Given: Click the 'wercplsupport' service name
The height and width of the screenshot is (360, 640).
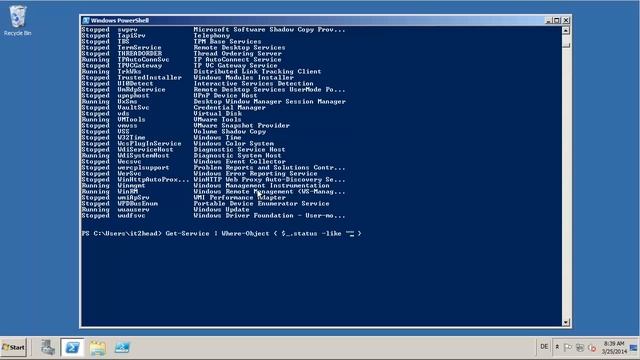Looking at the screenshot, I should point(143,167).
